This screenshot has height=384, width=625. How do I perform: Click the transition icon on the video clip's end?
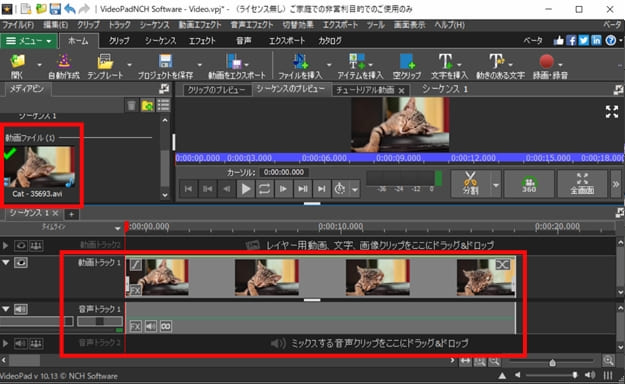pyautogui.click(x=503, y=264)
